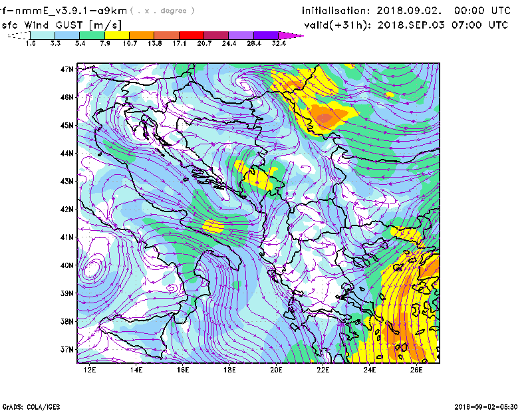The width and height of the screenshot is (532, 411).
Task: Select the yellow legend swatch above 7.9
Action: point(117,35)
